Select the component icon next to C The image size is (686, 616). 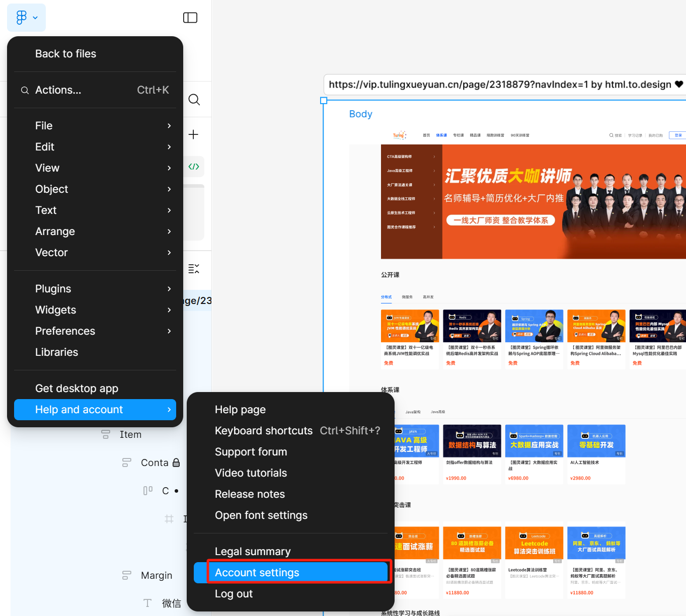tap(147, 490)
